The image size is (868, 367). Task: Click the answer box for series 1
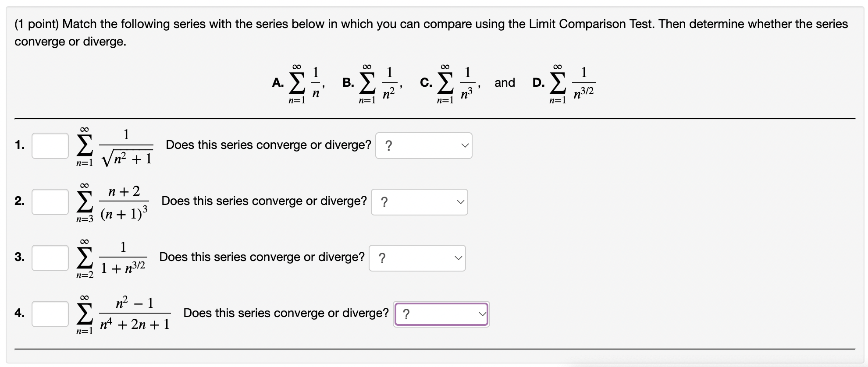coord(50,145)
